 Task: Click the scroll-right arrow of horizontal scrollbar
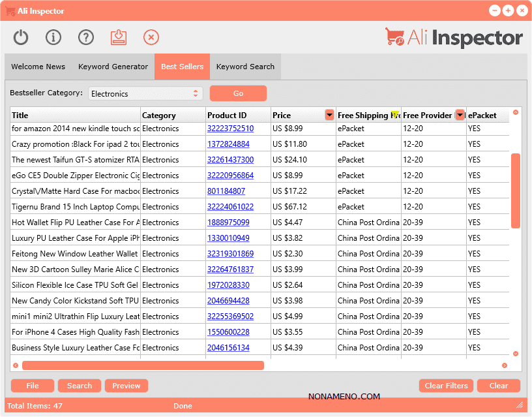coord(504,365)
